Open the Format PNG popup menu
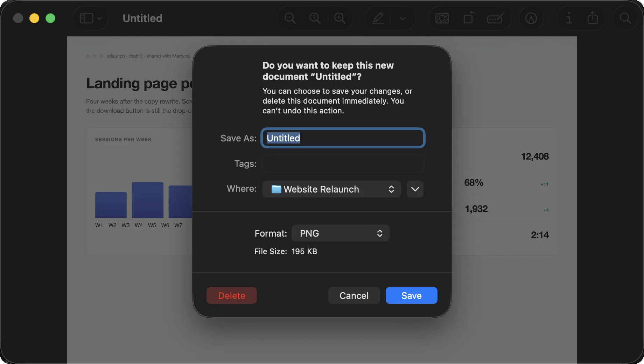 [x=341, y=233]
